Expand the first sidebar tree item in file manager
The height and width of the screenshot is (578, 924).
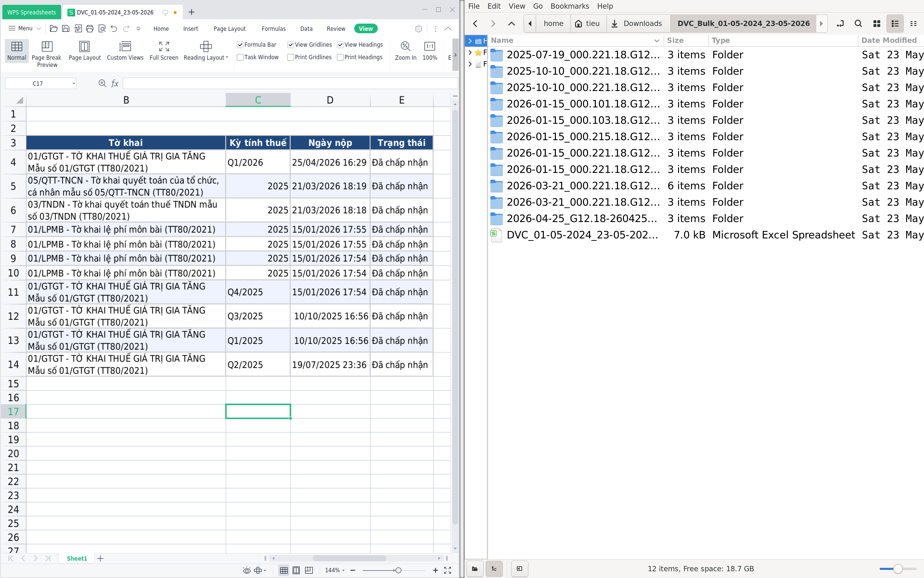pos(470,41)
